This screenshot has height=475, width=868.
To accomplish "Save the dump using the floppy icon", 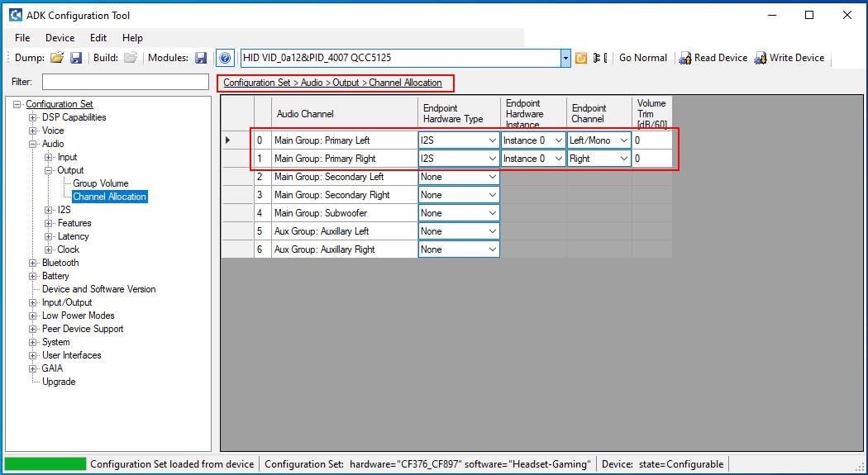I will click(76, 58).
